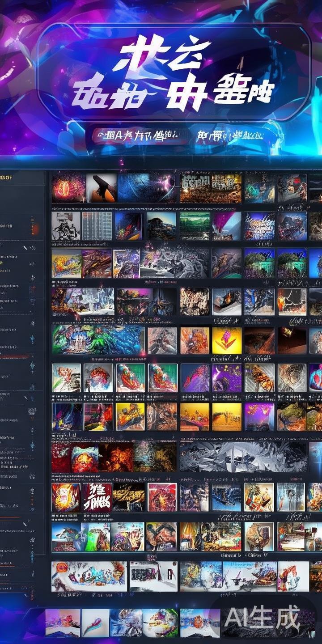Image resolution: width=322 pixels, height=644 pixels.
Task: Open the glowing orange ring thumbnail in the first row
Action: pos(68,188)
